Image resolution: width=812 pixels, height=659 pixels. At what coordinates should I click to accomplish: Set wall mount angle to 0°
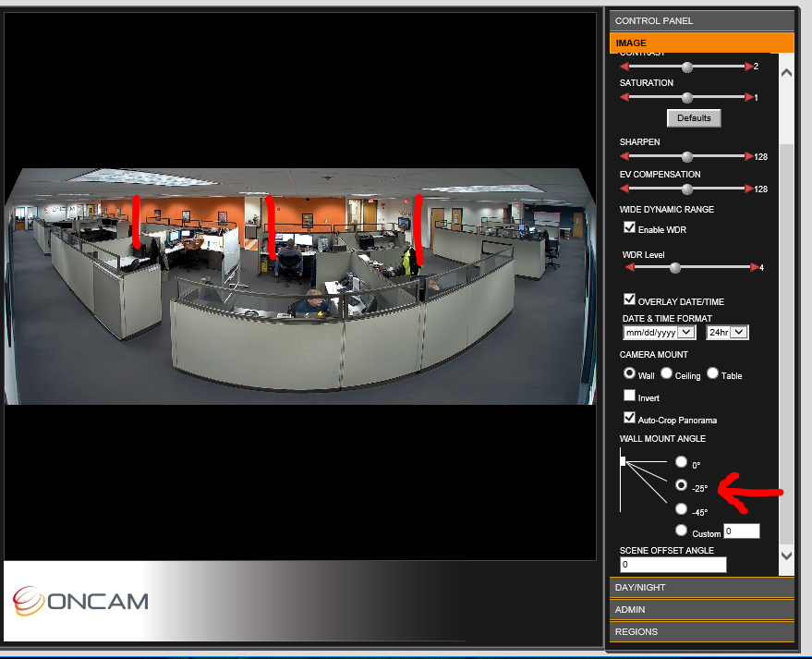pos(681,461)
